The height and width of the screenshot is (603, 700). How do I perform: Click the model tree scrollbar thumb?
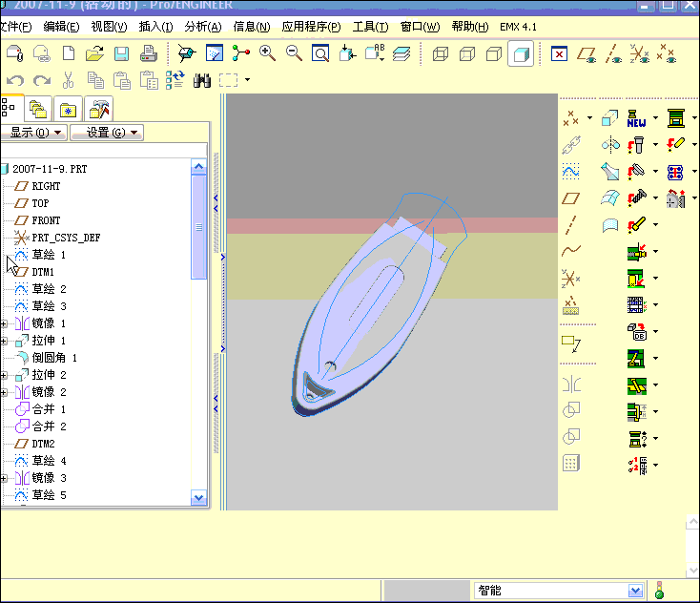(199, 227)
